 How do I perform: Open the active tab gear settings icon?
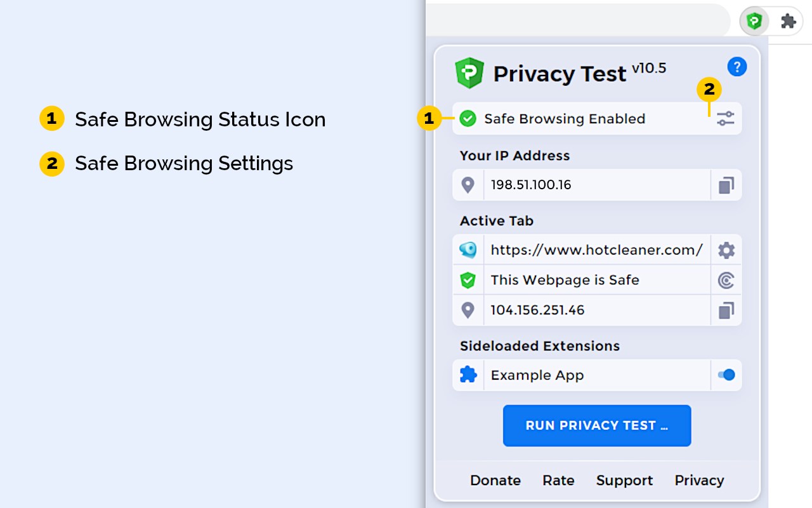click(x=726, y=250)
